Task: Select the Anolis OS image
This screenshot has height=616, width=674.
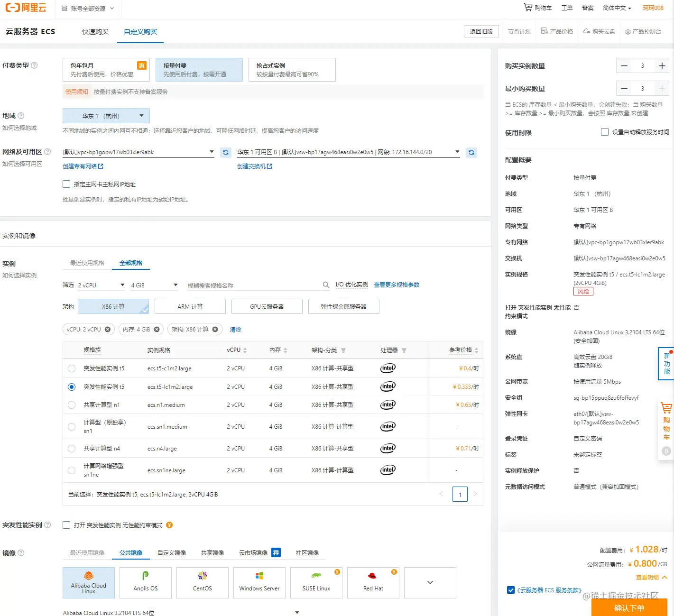Action: pyautogui.click(x=146, y=583)
